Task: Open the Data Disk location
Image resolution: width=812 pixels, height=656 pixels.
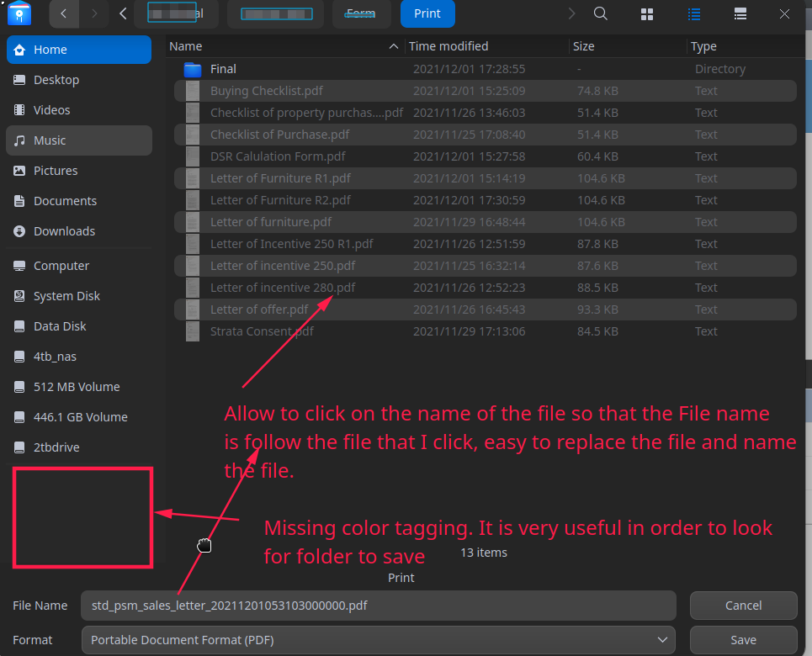Action: [x=60, y=326]
